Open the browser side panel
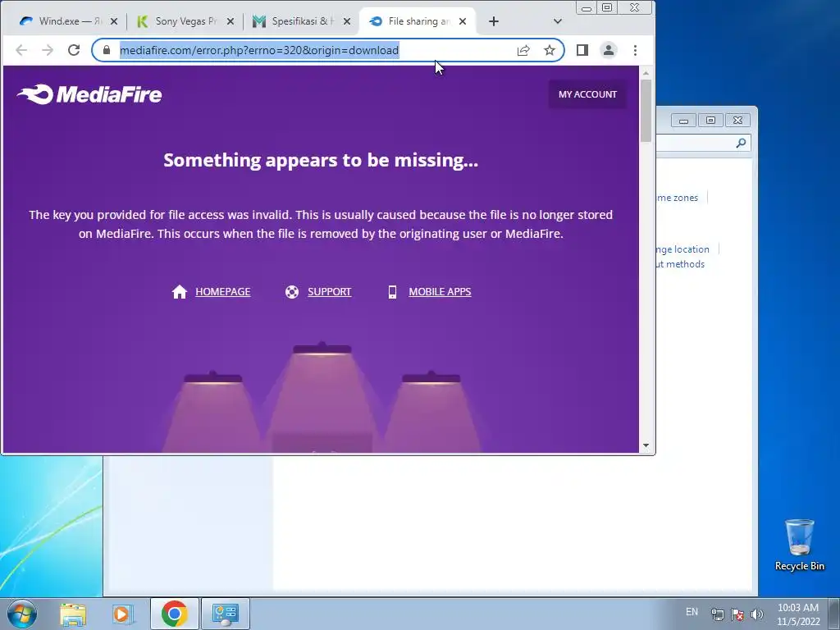 582,50
